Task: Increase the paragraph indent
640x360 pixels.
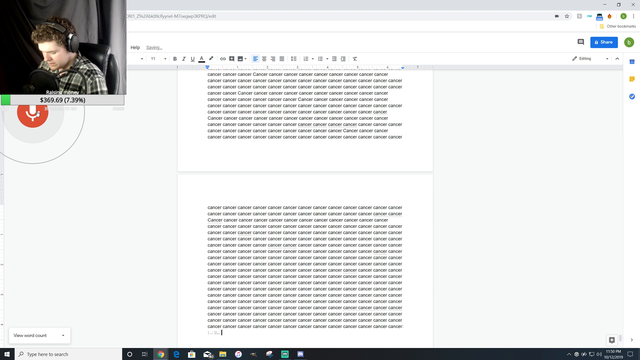Action: pyautogui.click(x=343, y=59)
